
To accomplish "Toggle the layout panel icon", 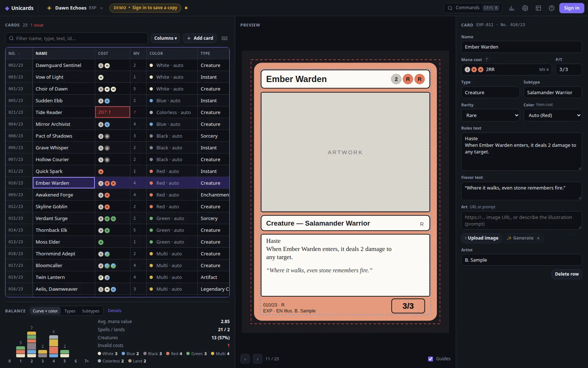I will (x=538, y=8).
